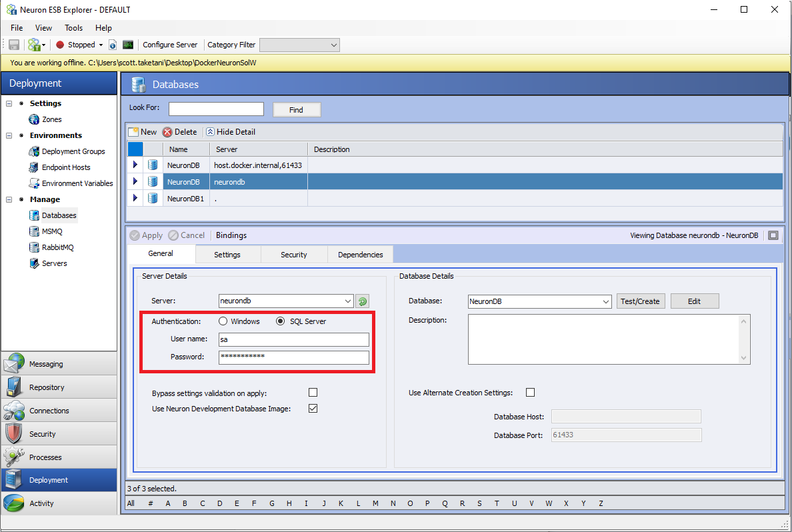The width and height of the screenshot is (792, 532).
Task: Click the Edit database button
Action: coord(695,301)
